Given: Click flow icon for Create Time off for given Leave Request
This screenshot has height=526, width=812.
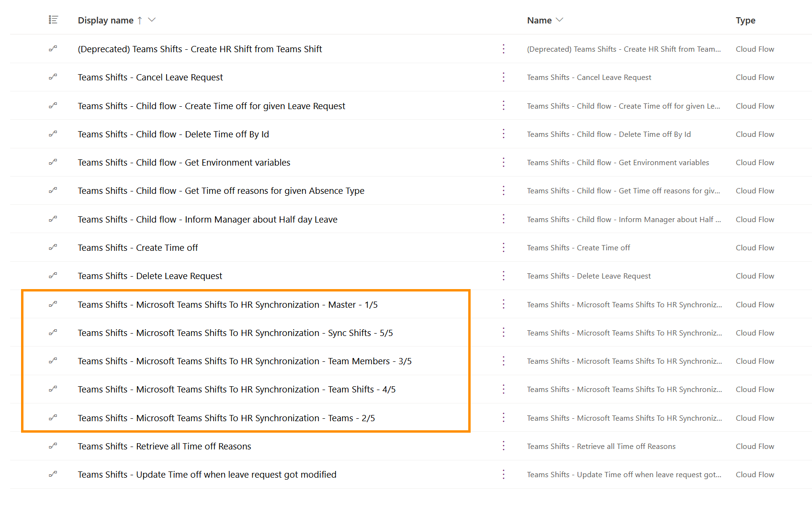Looking at the screenshot, I should pos(53,105).
